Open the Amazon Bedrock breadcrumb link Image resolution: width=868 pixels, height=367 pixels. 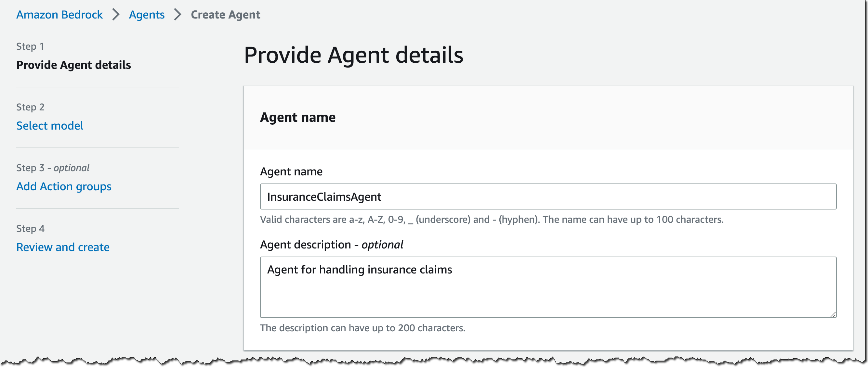[59, 15]
